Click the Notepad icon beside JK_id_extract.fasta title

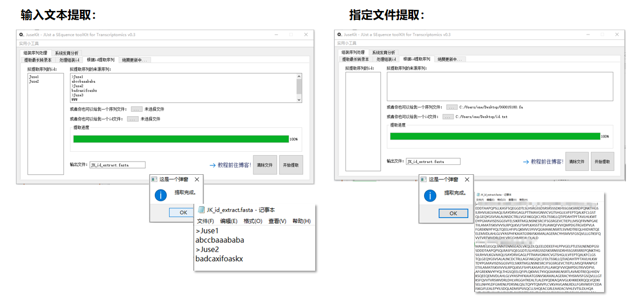[201, 210]
